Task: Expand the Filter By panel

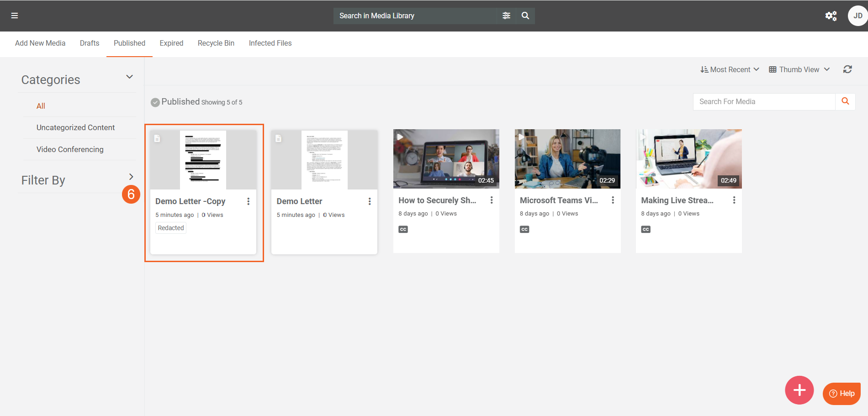Action: click(x=131, y=177)
